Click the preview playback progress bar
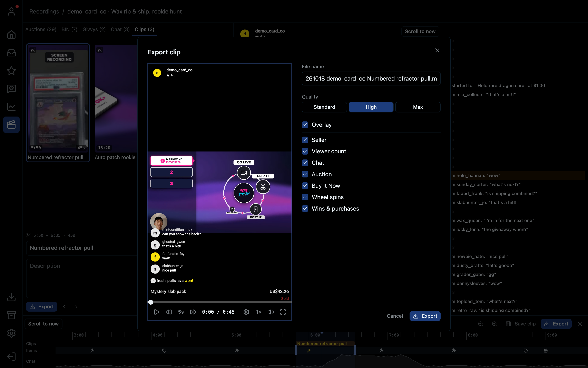Screen dimensions: 588x368 [x=220, y=302]
